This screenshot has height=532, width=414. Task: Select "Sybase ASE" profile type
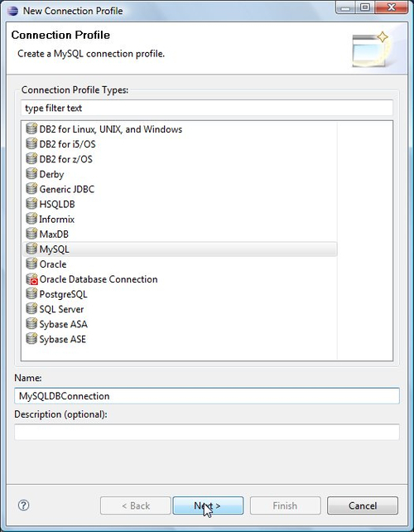click(x=63, y=339)
